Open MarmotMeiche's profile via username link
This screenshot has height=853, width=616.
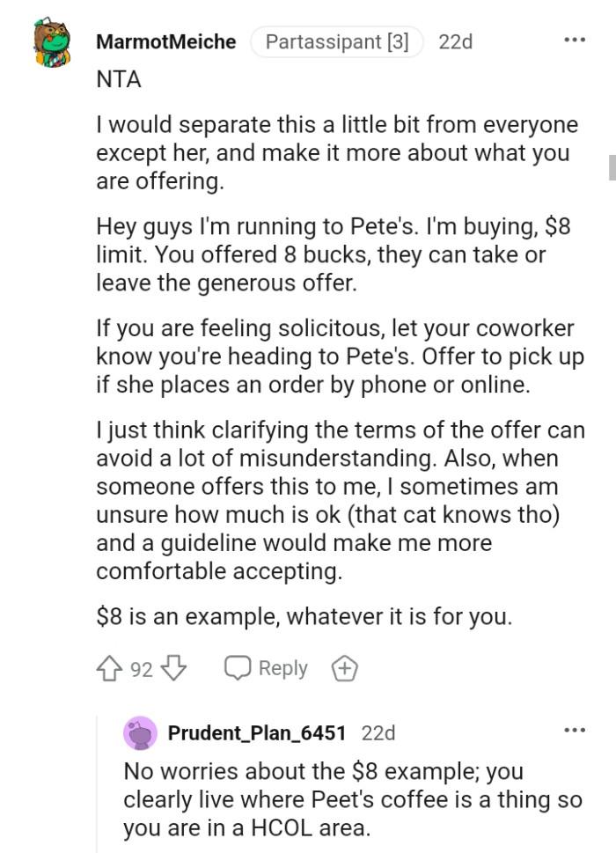165,41
